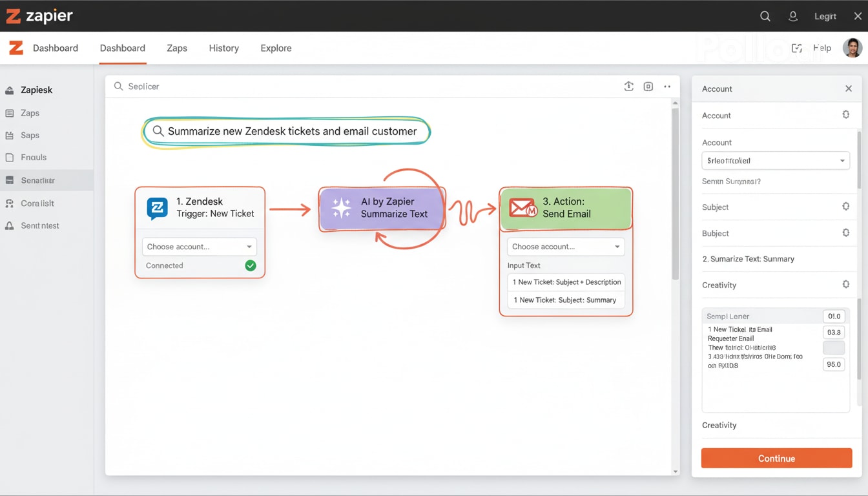Image resolution: width=868 pixels, height=496 pixels.
Task: Click the empty gray value box below 93.8
Action: pos(834,348)
